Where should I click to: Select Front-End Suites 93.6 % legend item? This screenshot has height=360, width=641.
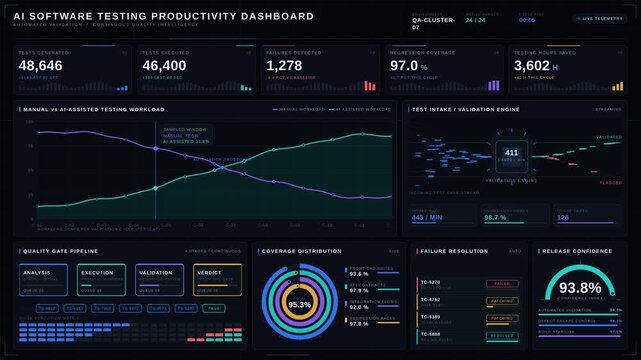click(372, 271)
